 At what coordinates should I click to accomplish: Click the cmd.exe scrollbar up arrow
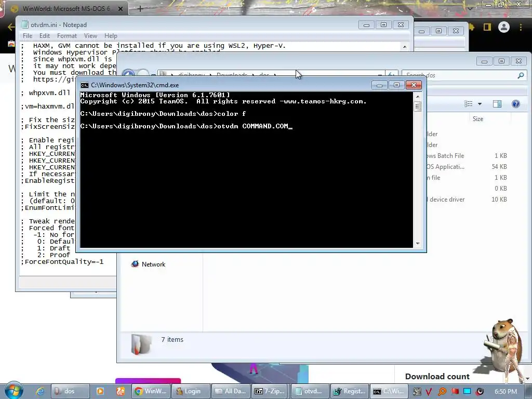pyautogui.click(x=418, y=97)
